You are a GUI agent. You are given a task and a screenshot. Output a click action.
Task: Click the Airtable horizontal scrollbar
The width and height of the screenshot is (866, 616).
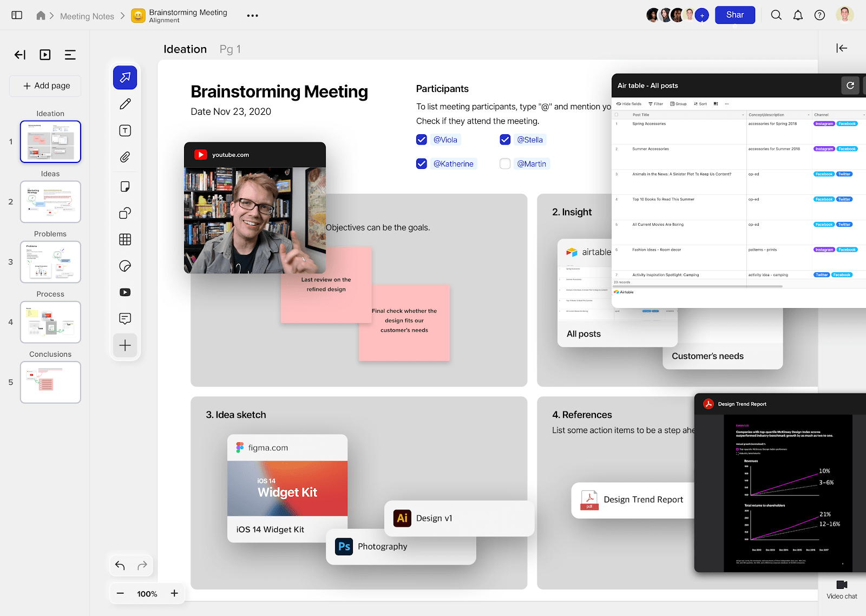(698, 286)
